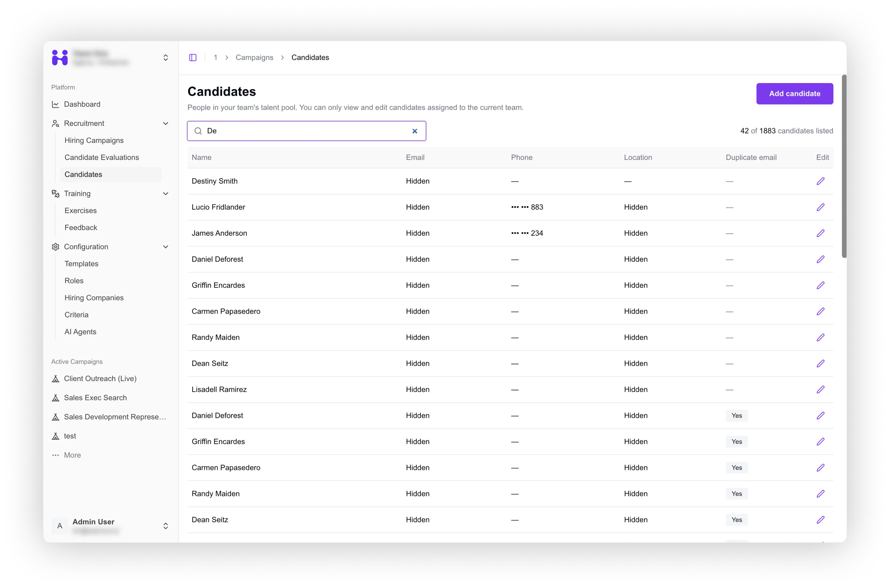
Task: Click the Lisadell Ramirez name cell
Action: pyautogui.click(x=219, y=390)
